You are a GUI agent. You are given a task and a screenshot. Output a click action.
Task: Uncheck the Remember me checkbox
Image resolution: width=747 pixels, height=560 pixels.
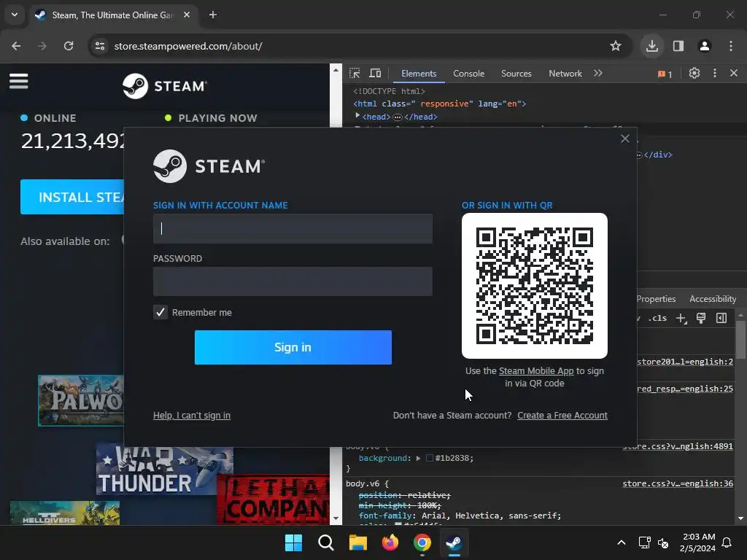click(x=160, y=312)
